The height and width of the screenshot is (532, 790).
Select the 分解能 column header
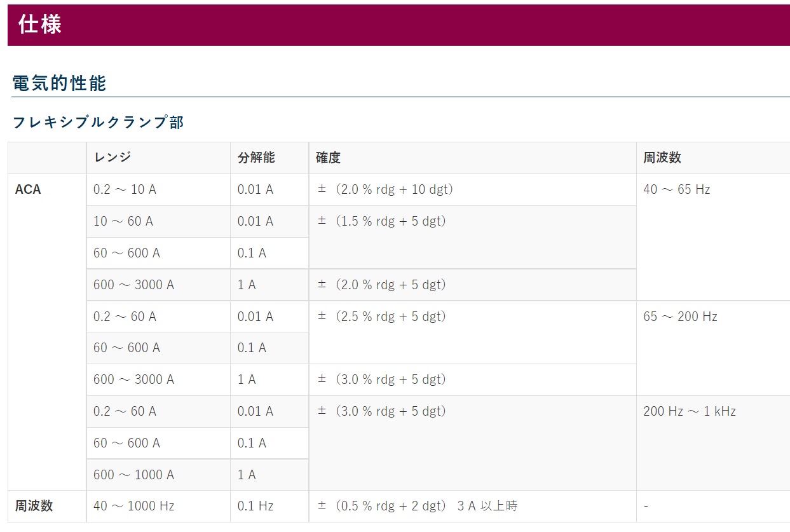pyautogui.click(x=269, y=158)
